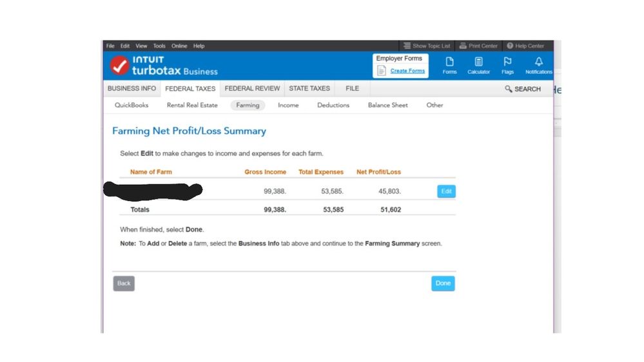The image size is (644, 362).
Task: Open the File menu
Action: point(110,46)
